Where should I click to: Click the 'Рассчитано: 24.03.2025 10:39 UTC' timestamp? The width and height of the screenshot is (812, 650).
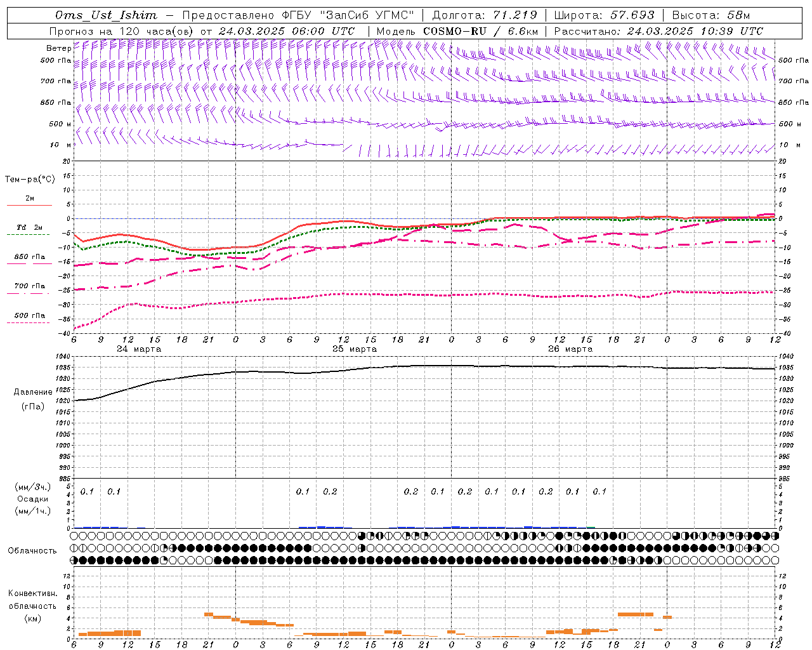[x=658, y=31]
